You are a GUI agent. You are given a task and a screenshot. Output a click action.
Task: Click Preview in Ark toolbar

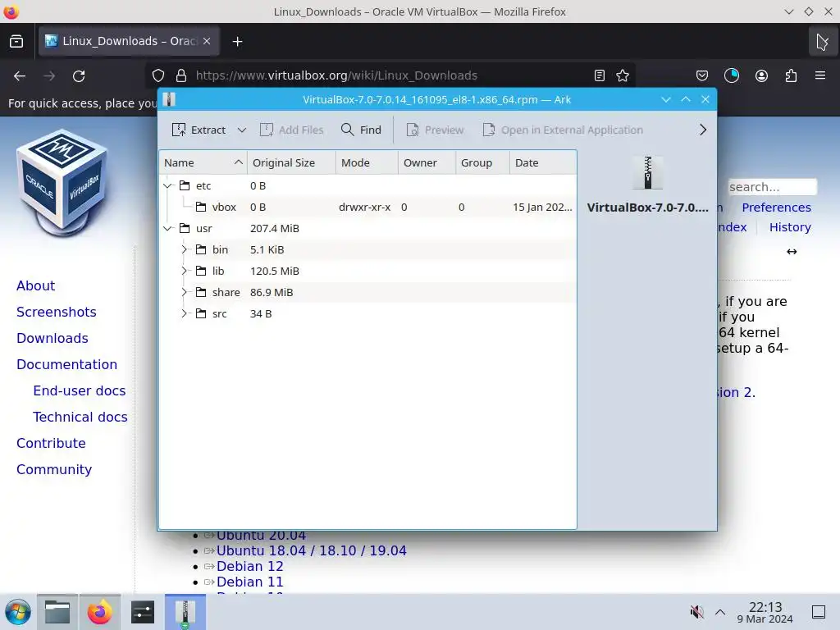point(435,130)
